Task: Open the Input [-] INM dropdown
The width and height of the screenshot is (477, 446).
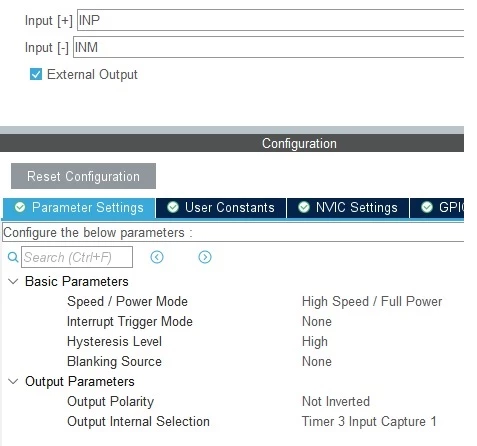Action: 268,47
